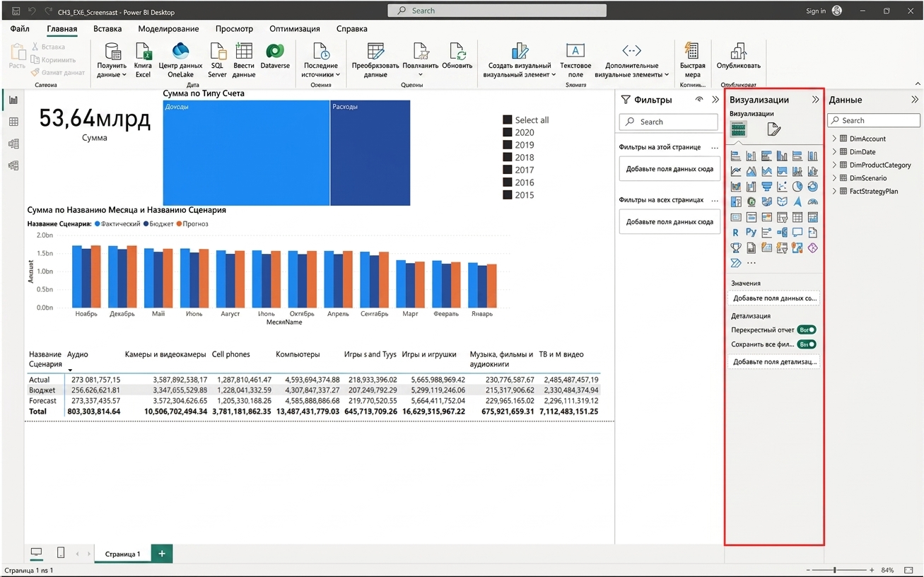Select Power Automate visual icon
Screen dimensions: 924x577
tap(736, 263)
